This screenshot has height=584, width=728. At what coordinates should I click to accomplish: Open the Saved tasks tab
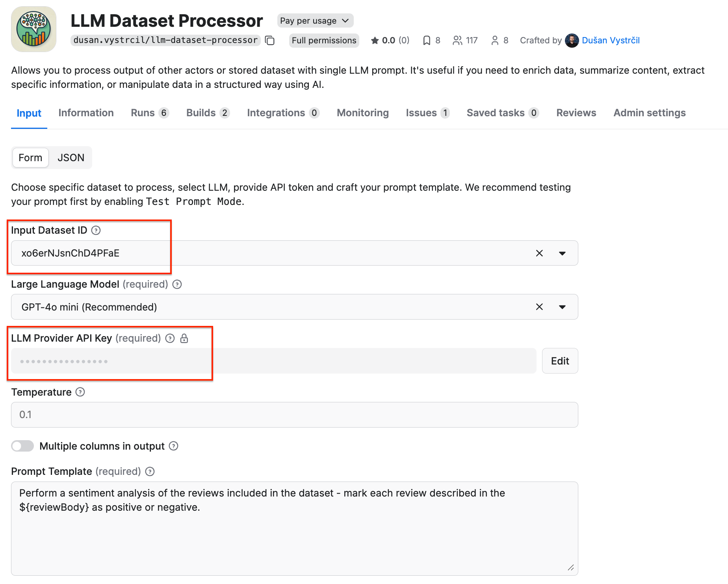coord(495,113)
